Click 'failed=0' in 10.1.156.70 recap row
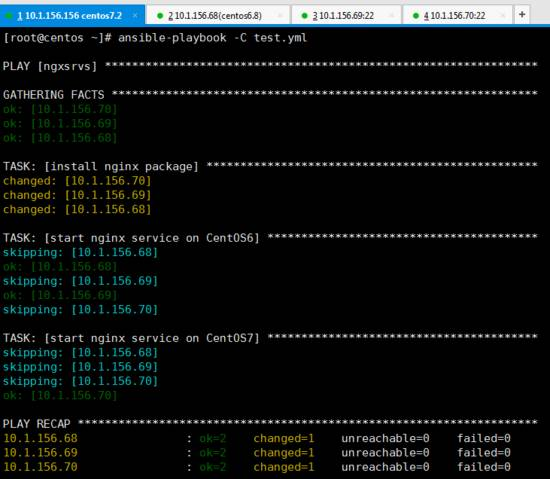The height and width of the screenshot is (479, 550). click(484, 467)
